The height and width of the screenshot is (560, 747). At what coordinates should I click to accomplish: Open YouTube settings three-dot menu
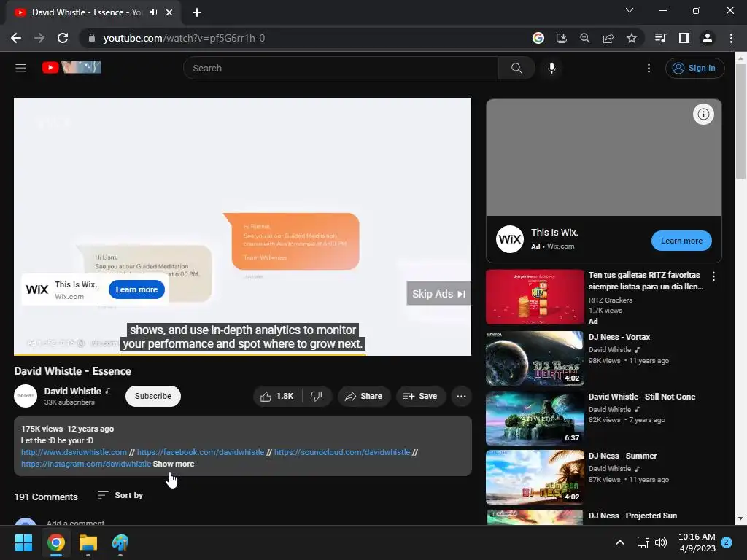pyautogui.click(x=649, y=68)
